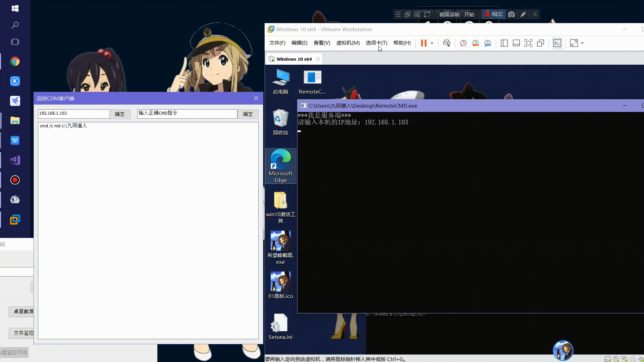Click the 输入正确CMD指令 command field
The width and height of the screenshot is (644, 362).
(x=187, y=113)
